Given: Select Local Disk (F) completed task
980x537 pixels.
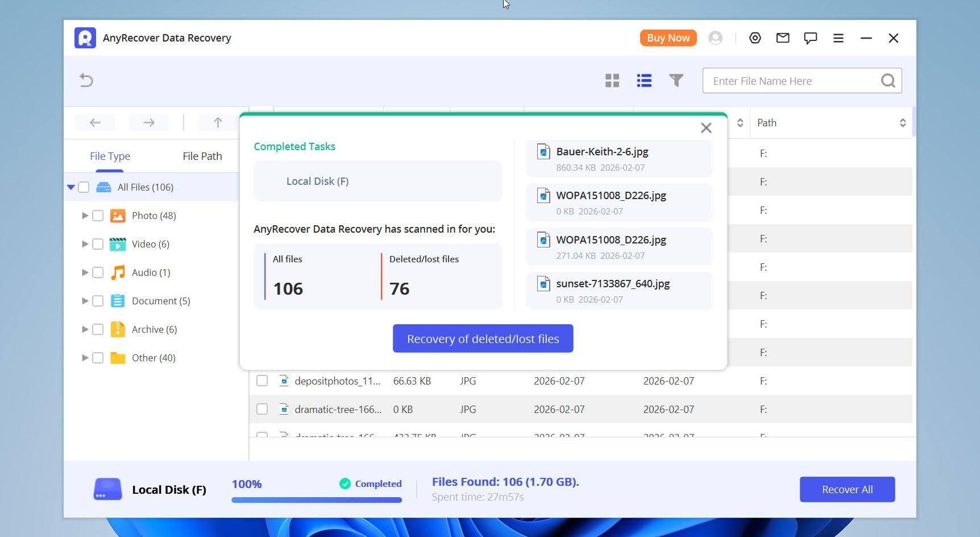Looking at the screenshot, I should [x=377, y=181].
